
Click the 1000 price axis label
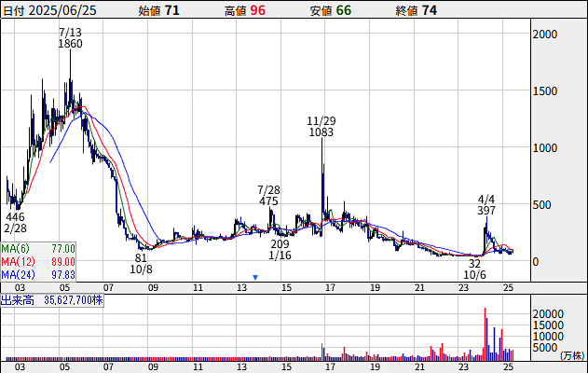[545, 148]
